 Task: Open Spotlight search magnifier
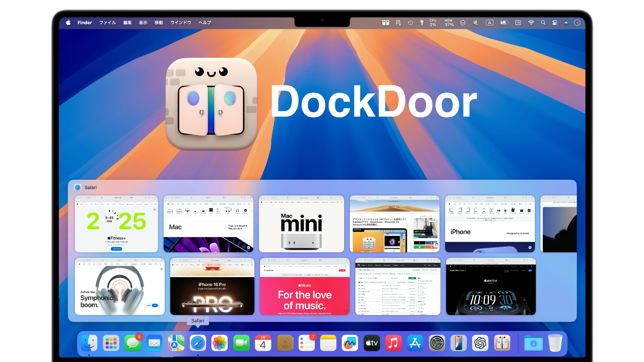pos(543,23)
